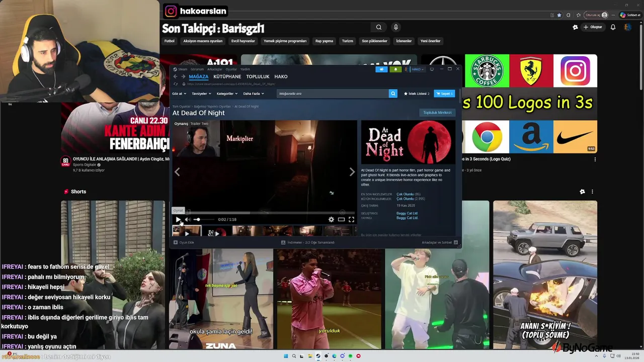This screenshot has width=644, height=362.
Task: Go forward in Steam navigation
Action: coord(183,76)
